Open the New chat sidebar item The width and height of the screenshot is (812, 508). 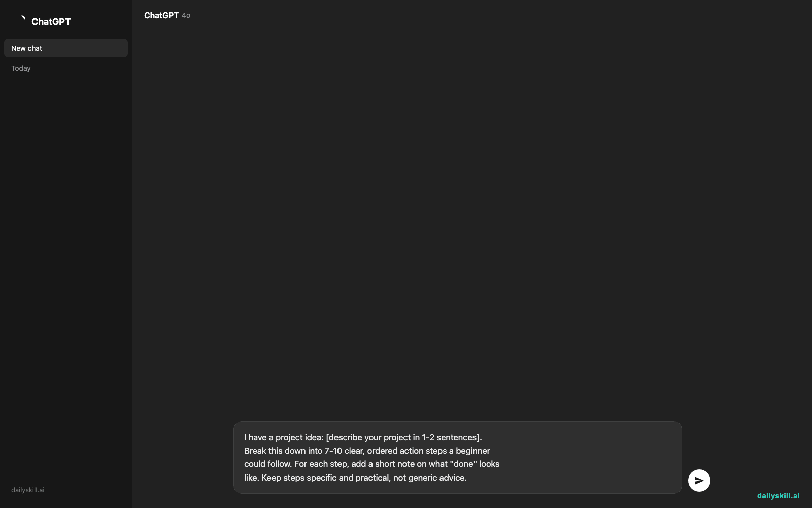pos(66,48)
